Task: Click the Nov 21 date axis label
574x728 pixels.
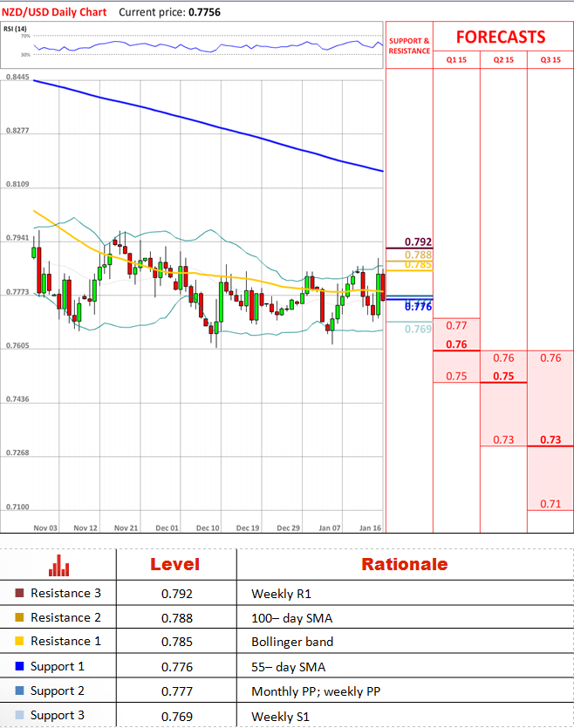Action: 126,527
